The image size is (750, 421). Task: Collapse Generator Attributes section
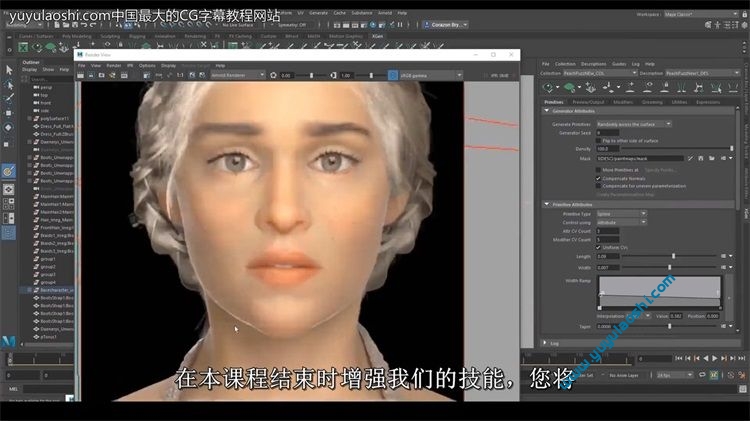coord(547,111)
